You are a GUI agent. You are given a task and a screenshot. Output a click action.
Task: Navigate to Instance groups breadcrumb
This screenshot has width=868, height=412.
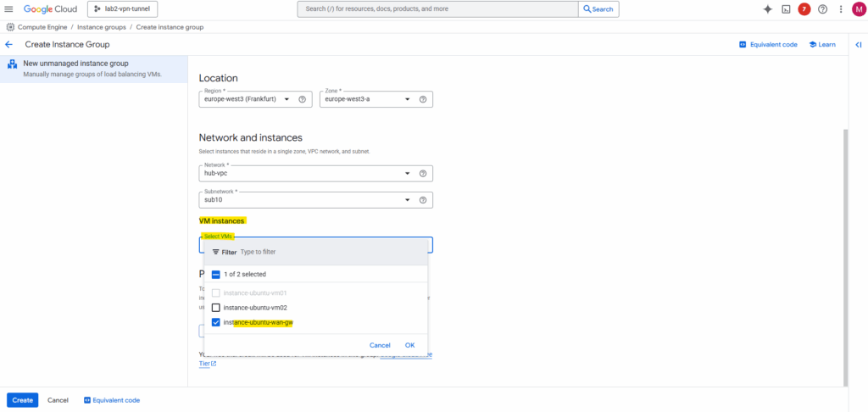(x=100, y=27)
